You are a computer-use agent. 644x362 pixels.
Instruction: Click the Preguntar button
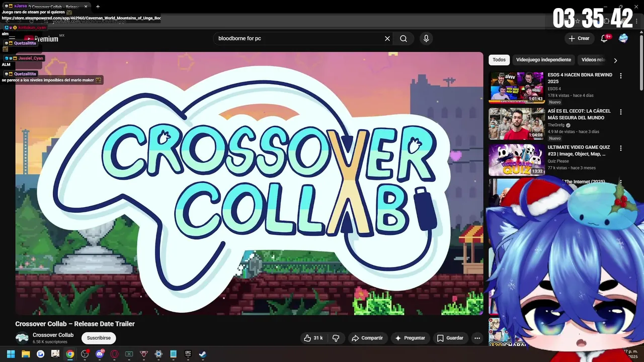click(410, 338)
